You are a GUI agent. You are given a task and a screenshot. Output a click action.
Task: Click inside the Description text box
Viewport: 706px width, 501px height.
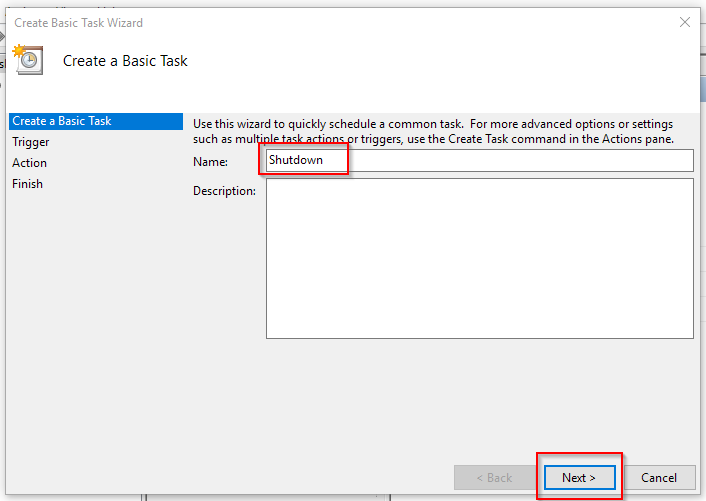(x=480, y=258)
